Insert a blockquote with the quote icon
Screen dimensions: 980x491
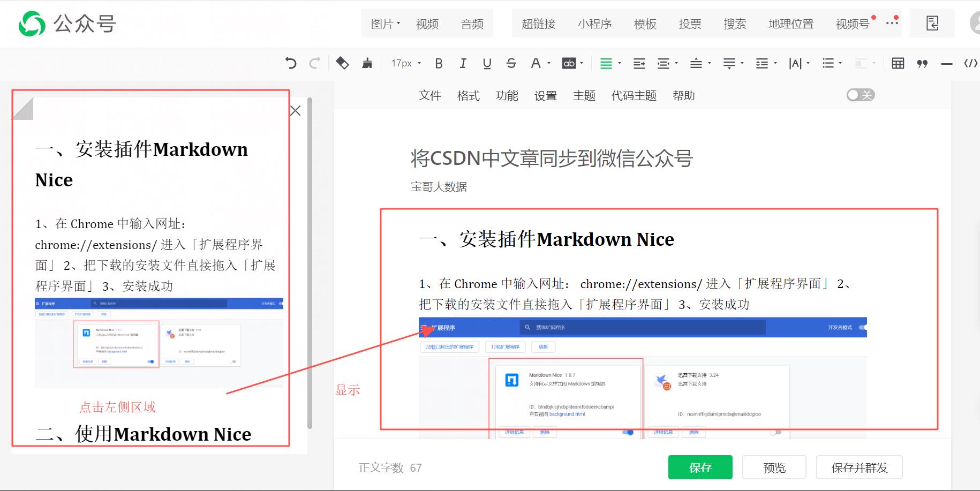(x=922, y=64)
